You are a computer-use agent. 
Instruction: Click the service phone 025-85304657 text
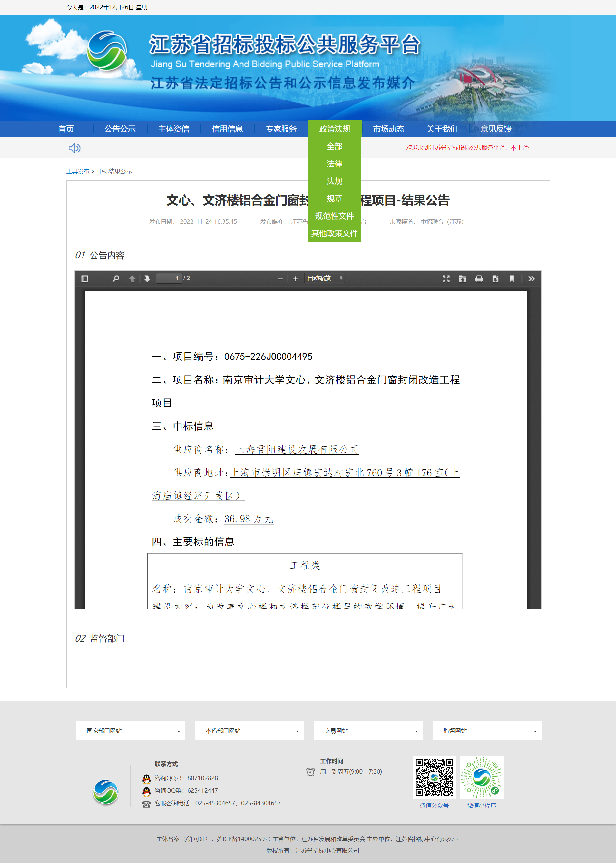[215, 803]
